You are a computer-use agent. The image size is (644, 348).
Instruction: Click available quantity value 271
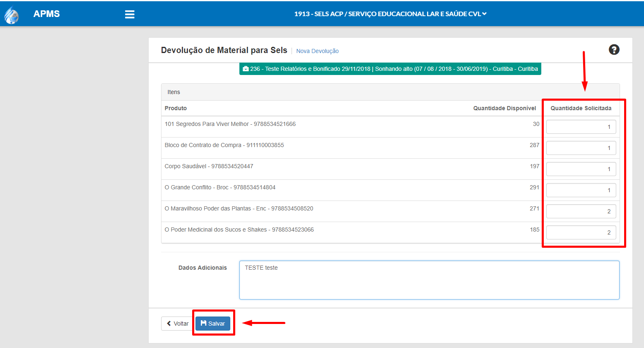click(535, 208)
